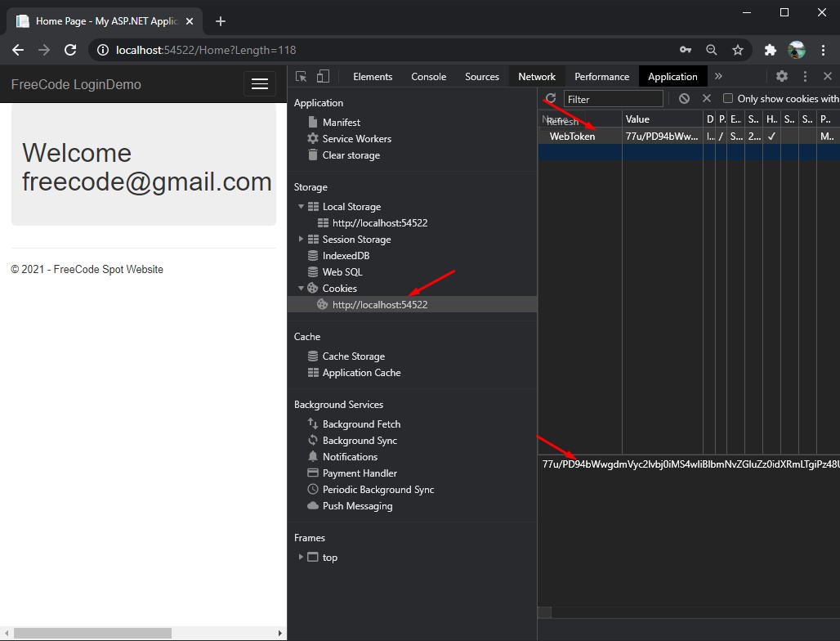Click the FreeCode LoginDemo brand link
Viewport: 840px width, 641px height.
pos(76,85)
